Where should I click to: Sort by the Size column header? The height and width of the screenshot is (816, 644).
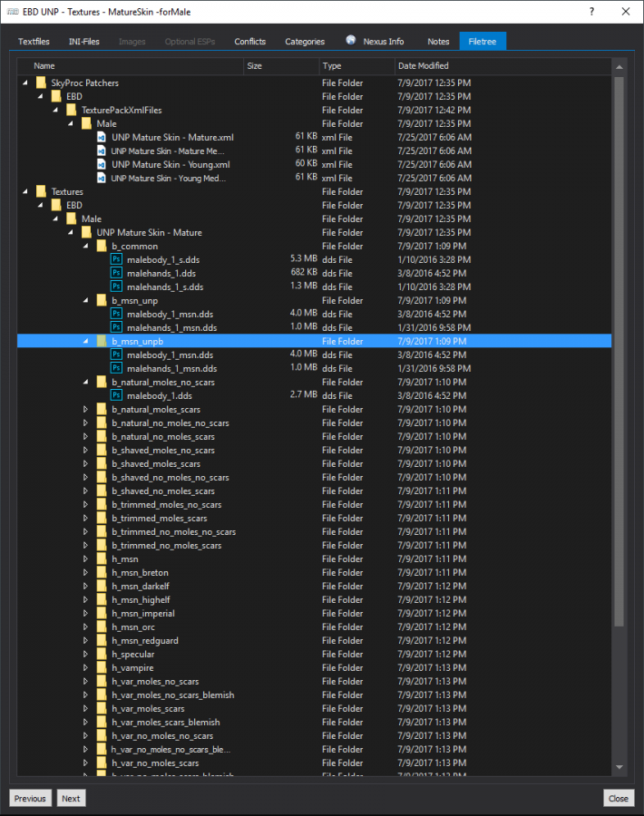pyautogui.click(x=281, y=65)
